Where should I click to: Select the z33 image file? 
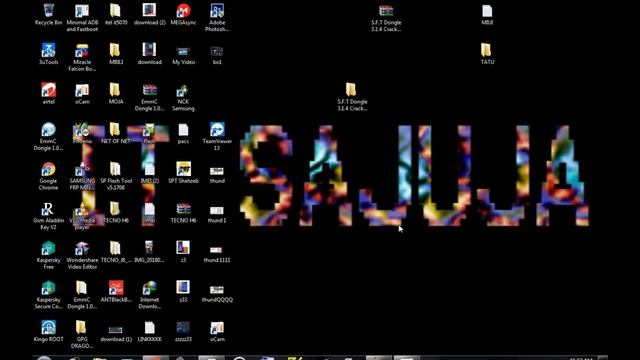click(183, 287)
